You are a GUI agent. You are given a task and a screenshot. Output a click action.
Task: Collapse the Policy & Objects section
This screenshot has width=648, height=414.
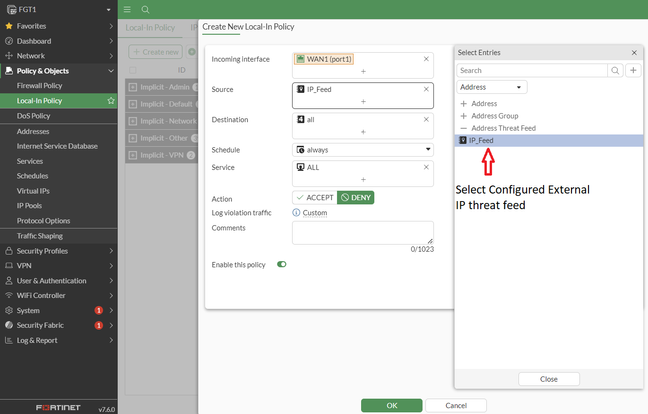(111, 71)
